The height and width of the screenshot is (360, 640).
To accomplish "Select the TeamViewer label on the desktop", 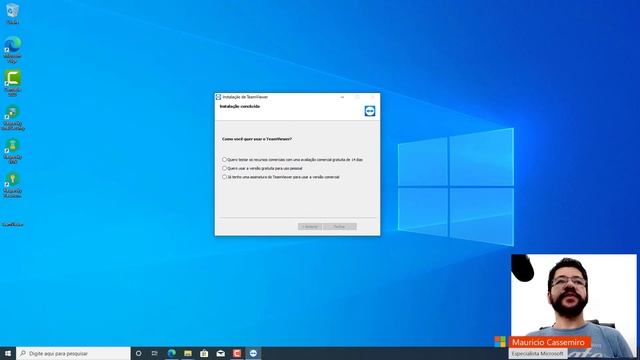I will (x=13, y=224).
